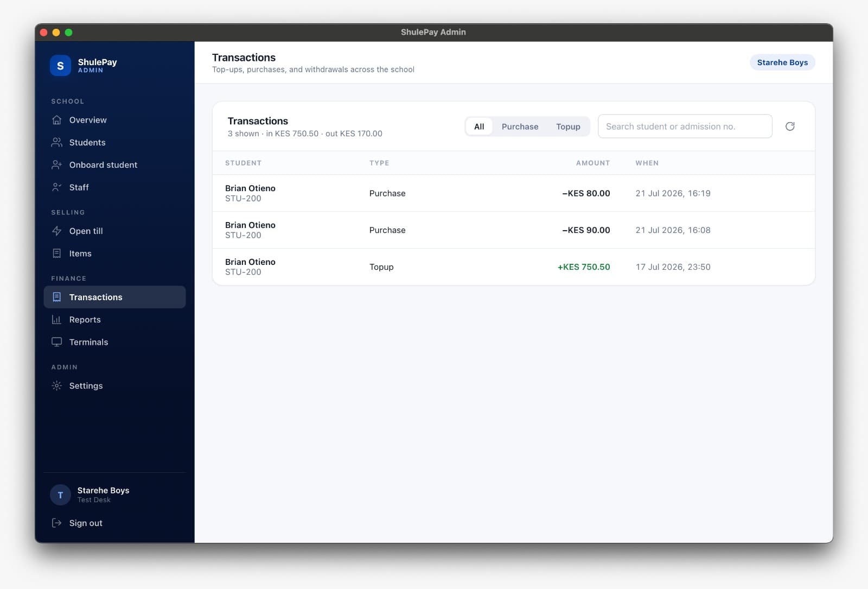Click the Reports bar chart icon
This screenshot has width=868, height=589.
[56, 320]
